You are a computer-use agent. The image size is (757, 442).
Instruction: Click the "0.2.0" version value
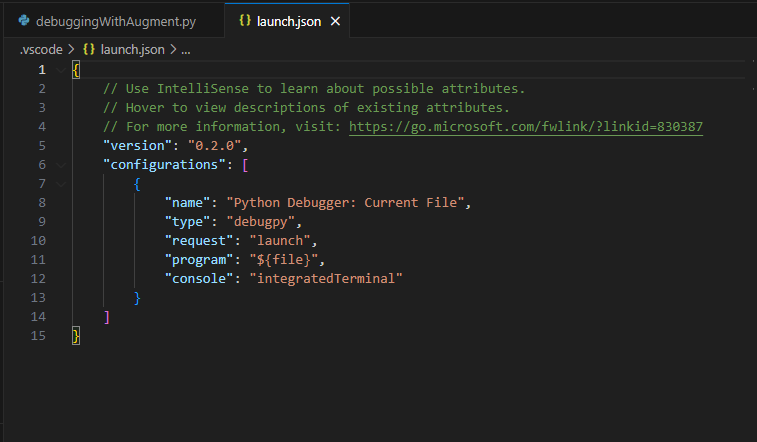(x=214, y=145)
